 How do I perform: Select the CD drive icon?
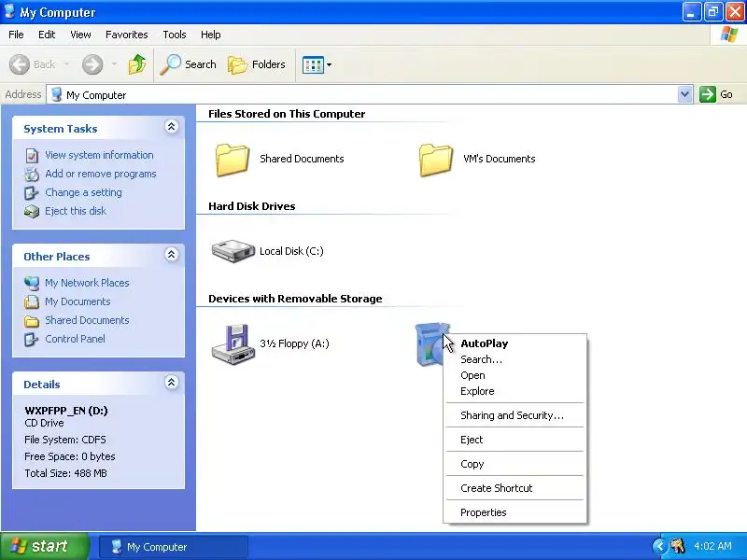(x=430, y=344)
